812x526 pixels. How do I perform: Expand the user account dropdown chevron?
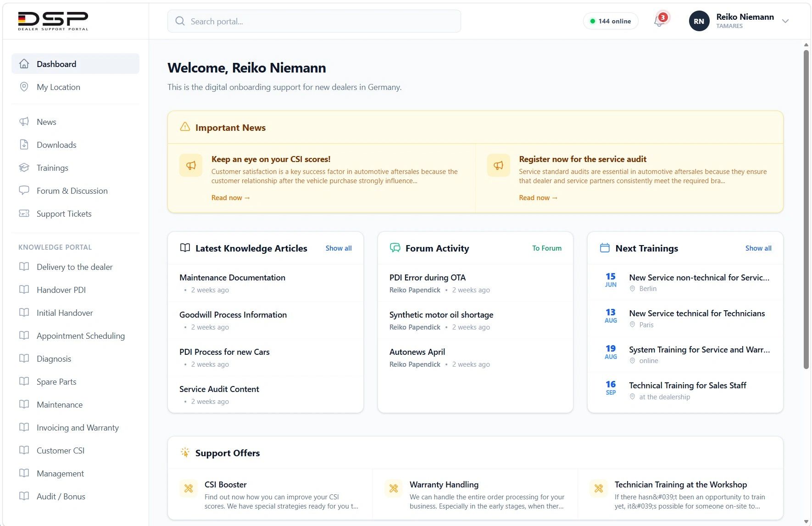[x=785, y=21]
